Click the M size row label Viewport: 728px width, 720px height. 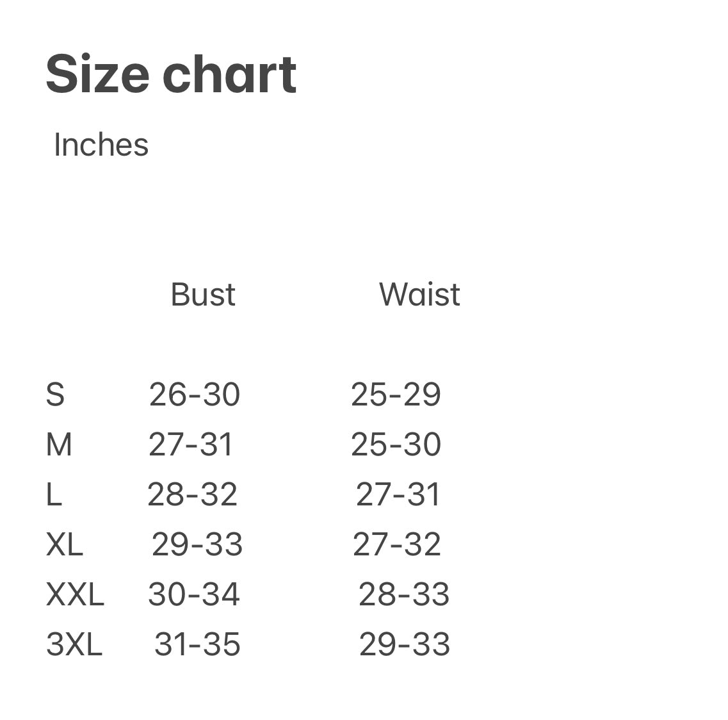pos(59,445)
